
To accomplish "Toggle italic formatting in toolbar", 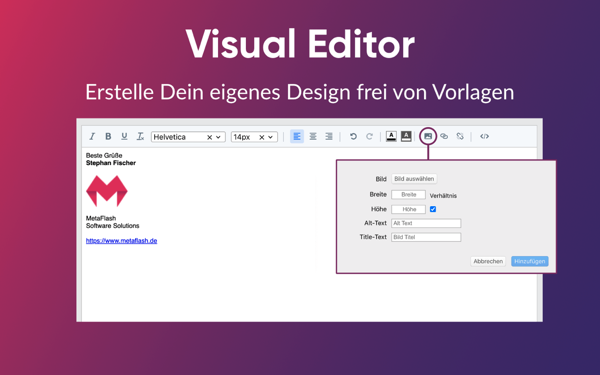I will [x=92, y=137].
